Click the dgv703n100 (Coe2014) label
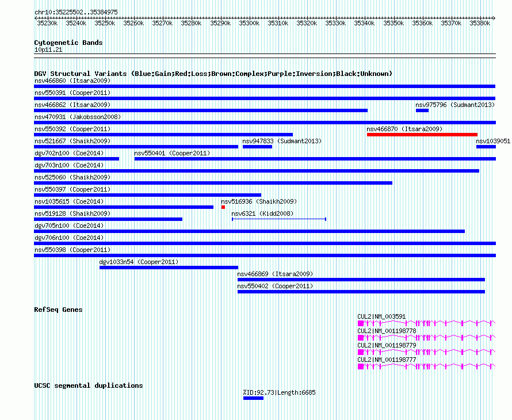Image resolution: width=512 pixels, height=420 pixels. point(69,165)
